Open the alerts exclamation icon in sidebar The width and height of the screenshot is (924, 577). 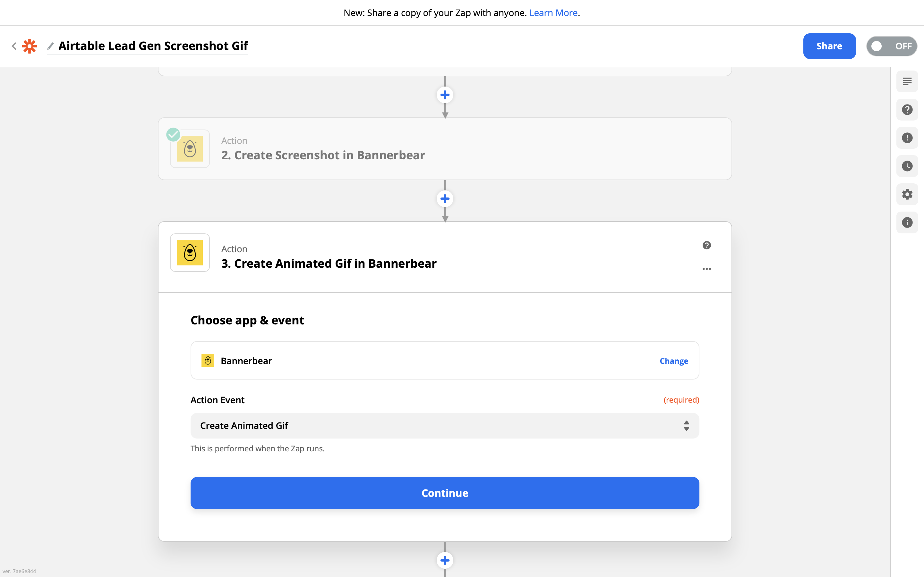(907, 138)
